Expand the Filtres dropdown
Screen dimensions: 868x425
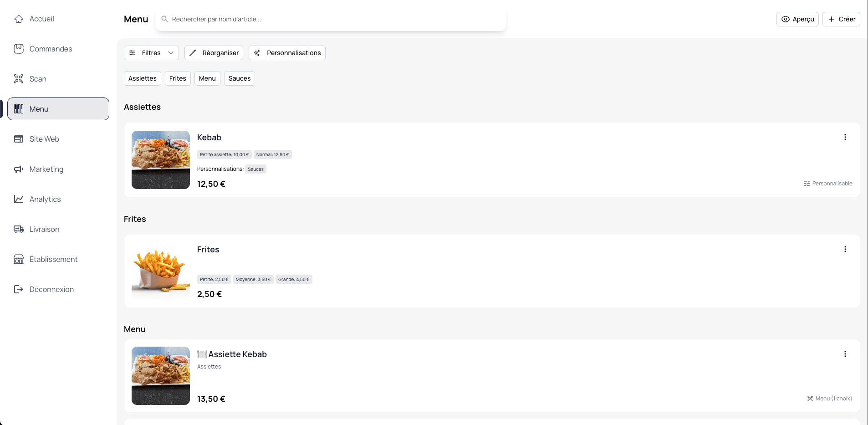pyautogui.click(x=151, y=53)
